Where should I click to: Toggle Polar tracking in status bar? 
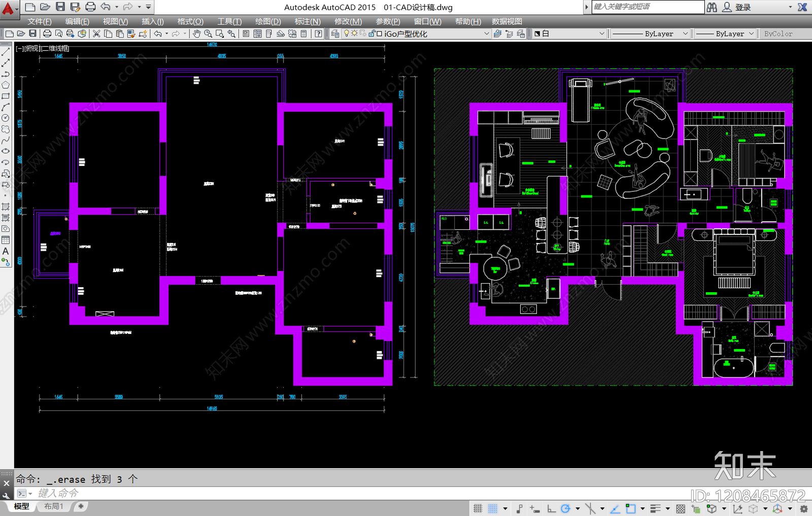[x=565, y=508]
